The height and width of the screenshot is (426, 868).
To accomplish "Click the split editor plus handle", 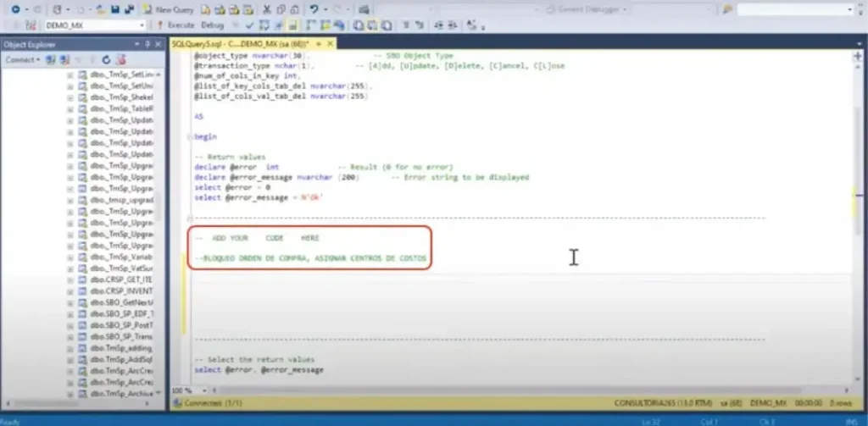I will click(858, 56).
